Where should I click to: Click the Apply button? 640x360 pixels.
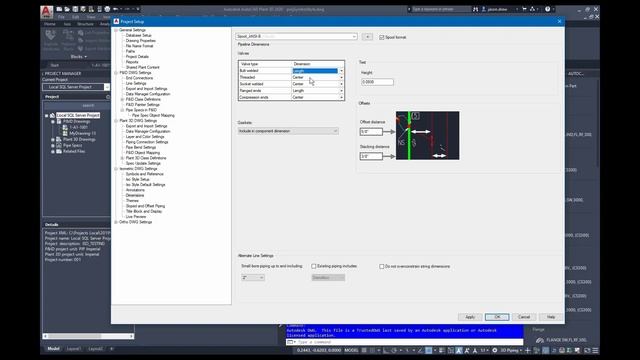click(470, 317)
